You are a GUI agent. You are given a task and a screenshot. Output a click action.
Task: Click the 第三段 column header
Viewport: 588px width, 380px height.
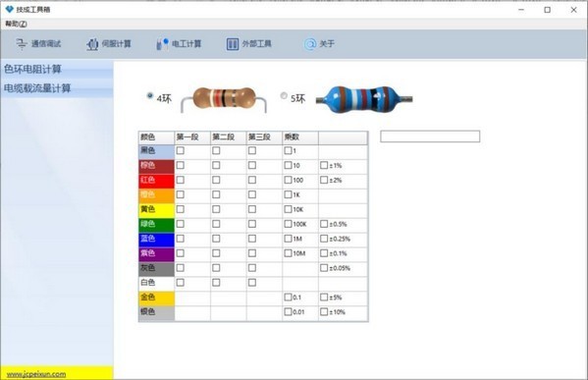pyautogui.click(x=264, y=137)
